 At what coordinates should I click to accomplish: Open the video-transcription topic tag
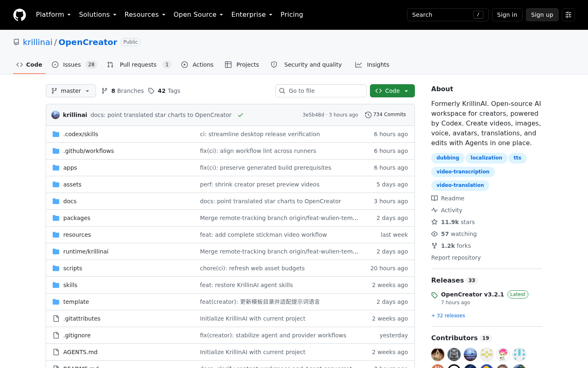(x=463, y=172)
